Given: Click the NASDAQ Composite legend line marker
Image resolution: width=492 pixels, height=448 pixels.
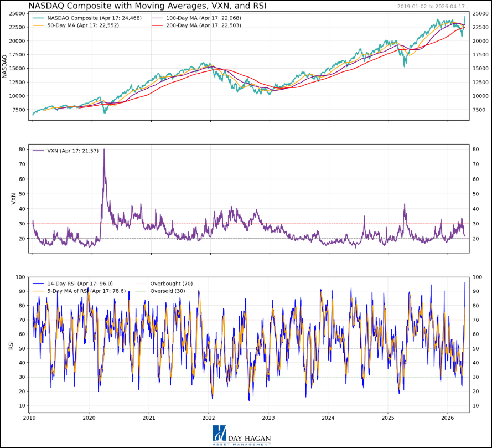Looking at the screenshot, I should click(39, 18).
